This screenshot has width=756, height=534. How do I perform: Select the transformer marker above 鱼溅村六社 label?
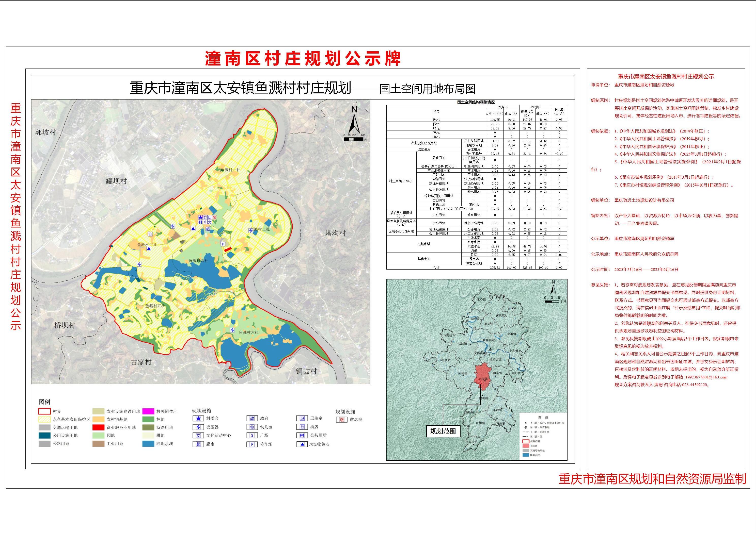[232, 330]
